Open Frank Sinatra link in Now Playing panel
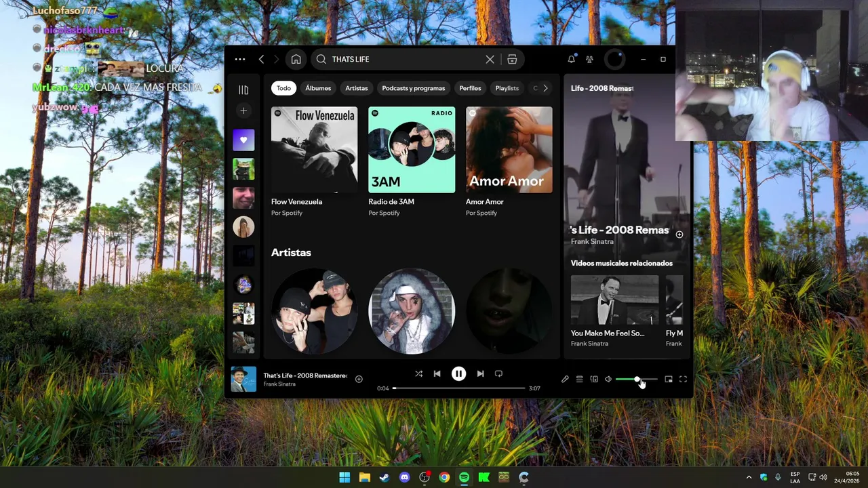Screen dimensions: 868x488 point(592,241)
